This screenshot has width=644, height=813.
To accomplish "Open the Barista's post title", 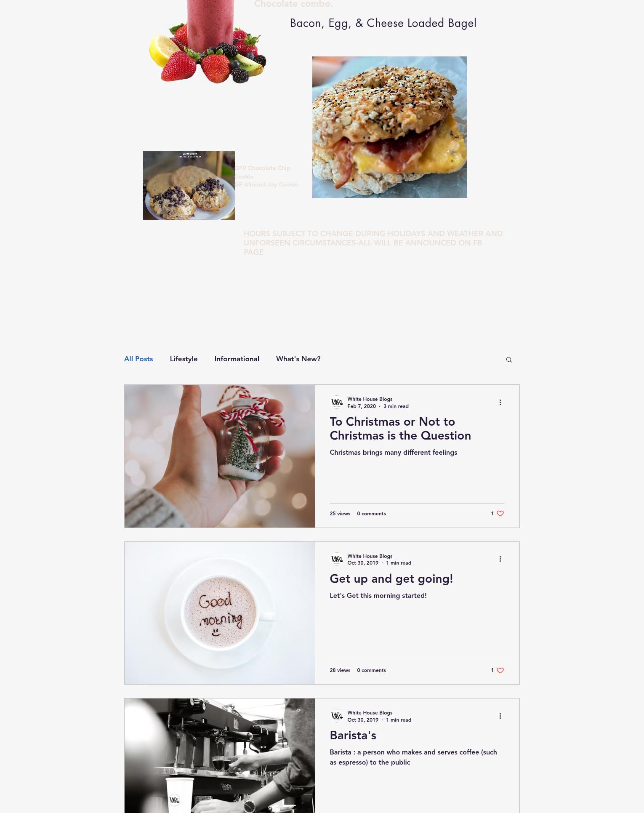I will (353, 736).
